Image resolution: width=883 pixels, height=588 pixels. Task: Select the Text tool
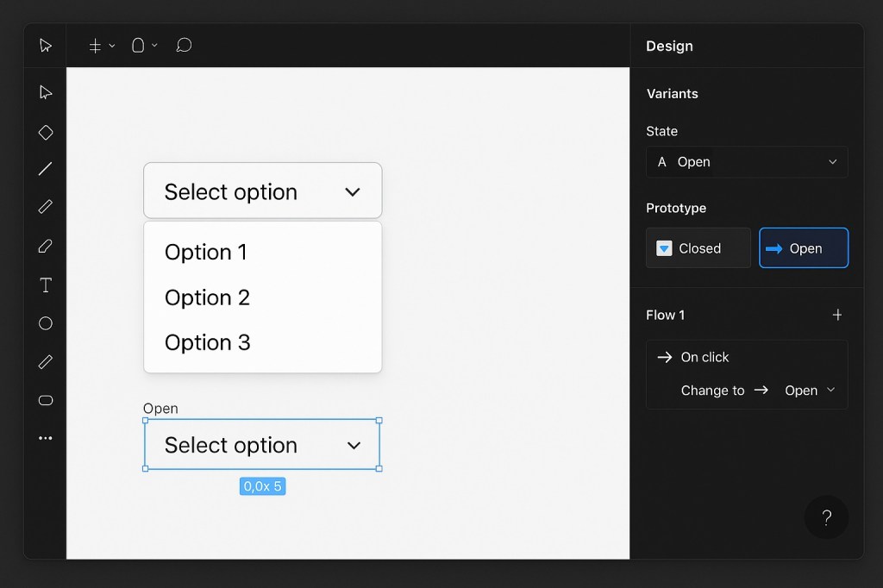click(45, 285)
